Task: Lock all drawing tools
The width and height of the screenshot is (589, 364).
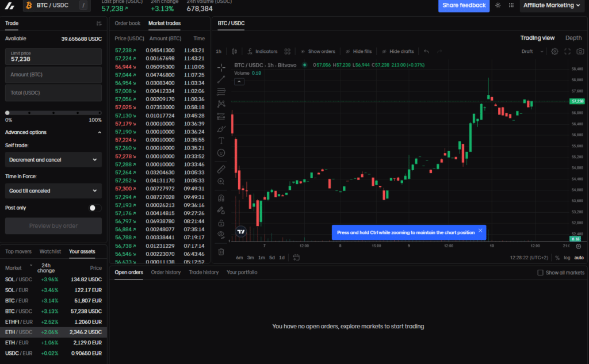Action: (221, 223)
